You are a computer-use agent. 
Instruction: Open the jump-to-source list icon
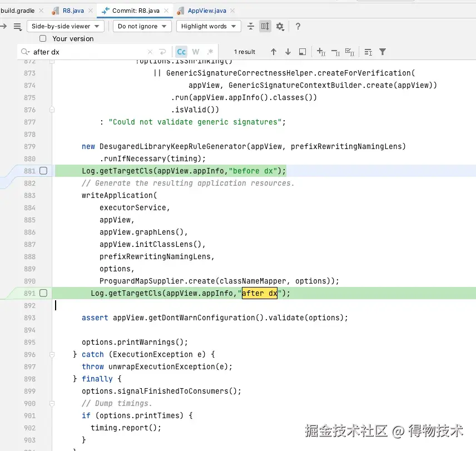click(18, 27)
